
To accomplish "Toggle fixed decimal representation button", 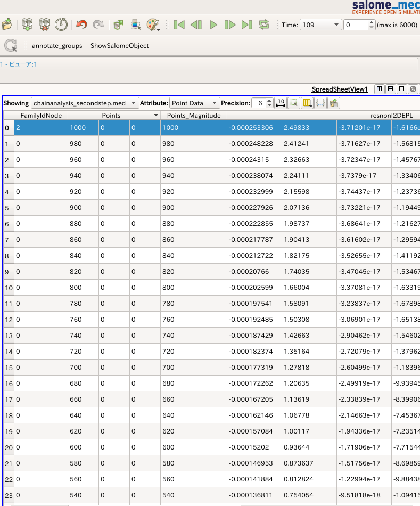I will pyautogui.click(x=281, y=103).
